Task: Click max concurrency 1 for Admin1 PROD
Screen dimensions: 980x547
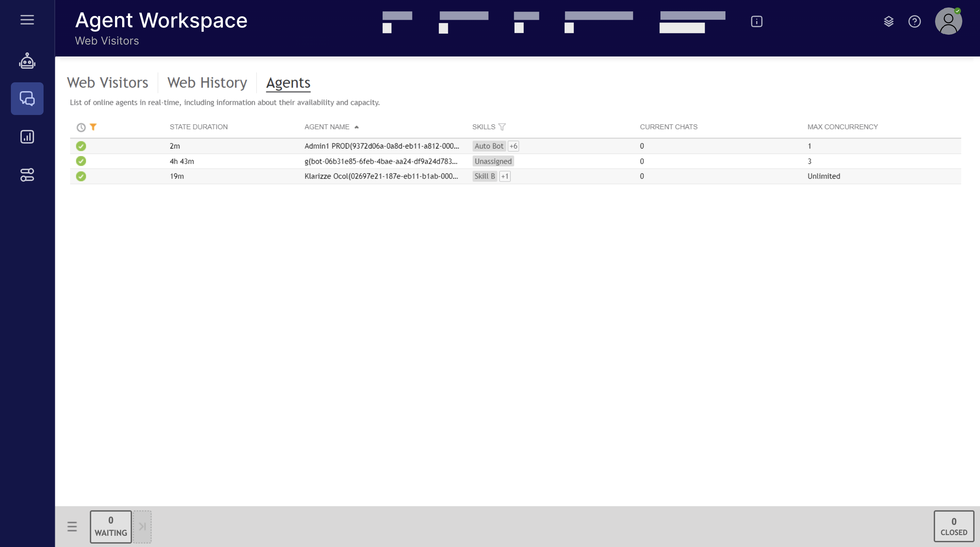Action: [809, 146]
